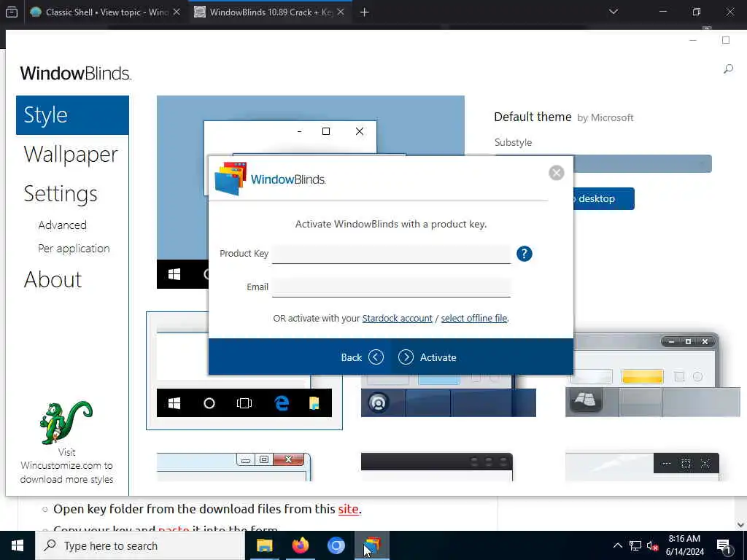This screenshot has width=747, height=560.
Task: Open the About section
Action: (53, 279)
